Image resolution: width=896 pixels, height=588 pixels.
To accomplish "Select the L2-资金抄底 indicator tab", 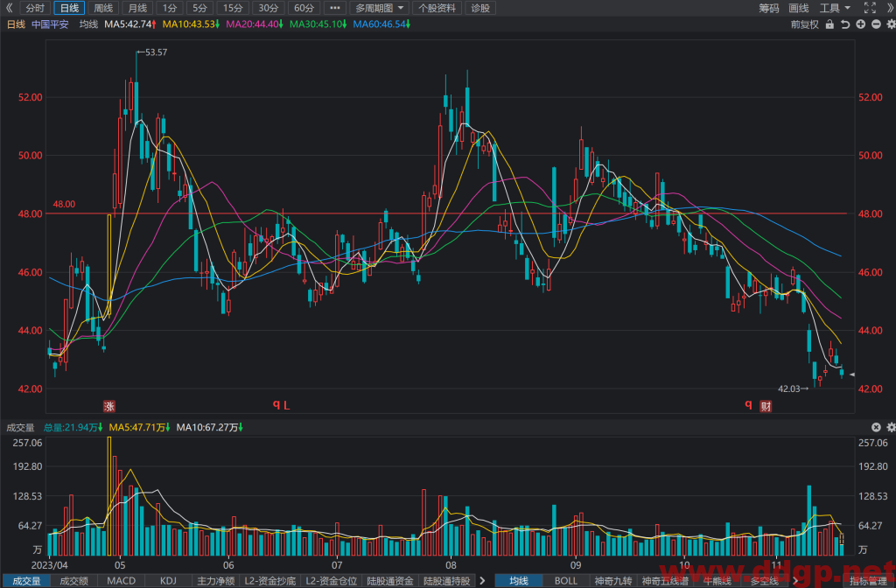I will [x=269, y=581].
